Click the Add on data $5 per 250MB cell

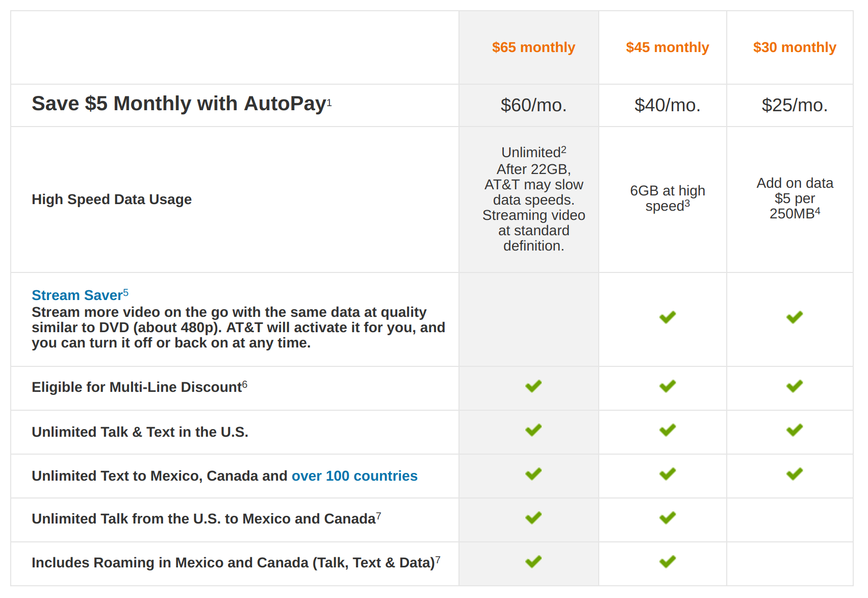coord(794,198)
